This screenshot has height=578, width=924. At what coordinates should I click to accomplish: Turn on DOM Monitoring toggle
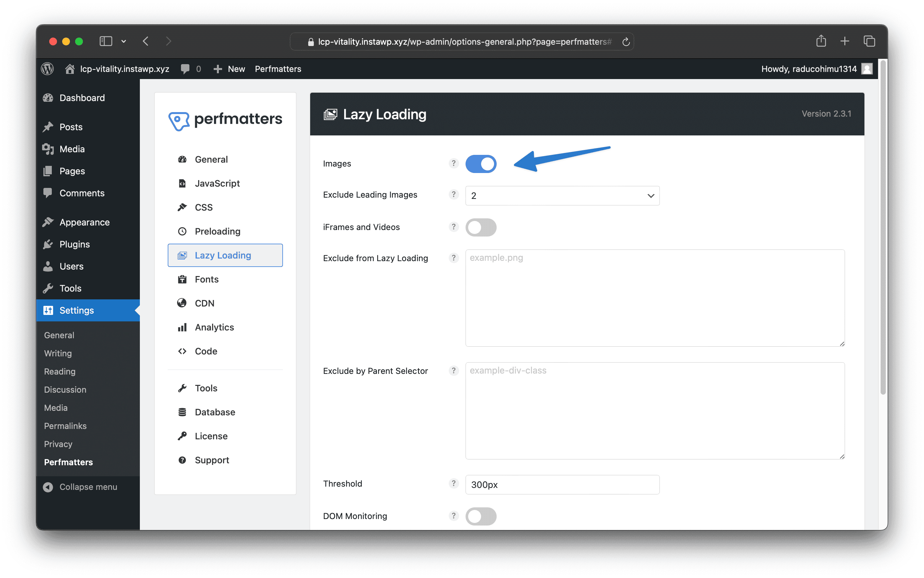coord(480,516)
